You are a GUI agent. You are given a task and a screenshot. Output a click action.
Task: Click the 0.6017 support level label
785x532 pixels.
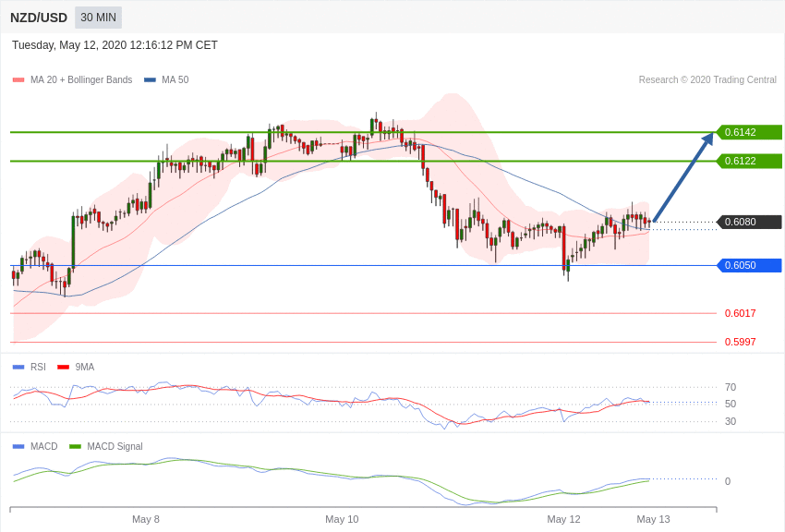[740, 313]
